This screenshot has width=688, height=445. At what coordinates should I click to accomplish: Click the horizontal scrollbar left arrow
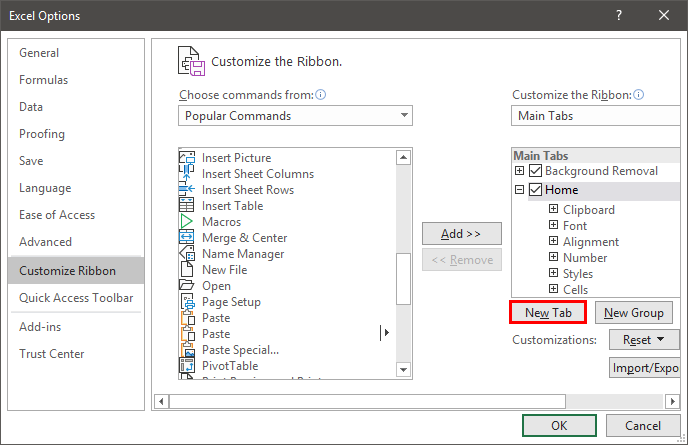tap(161, 401)
